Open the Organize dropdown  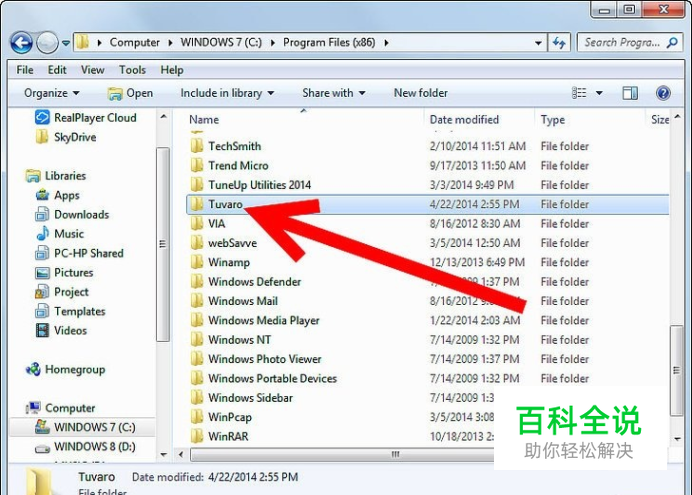52,93
